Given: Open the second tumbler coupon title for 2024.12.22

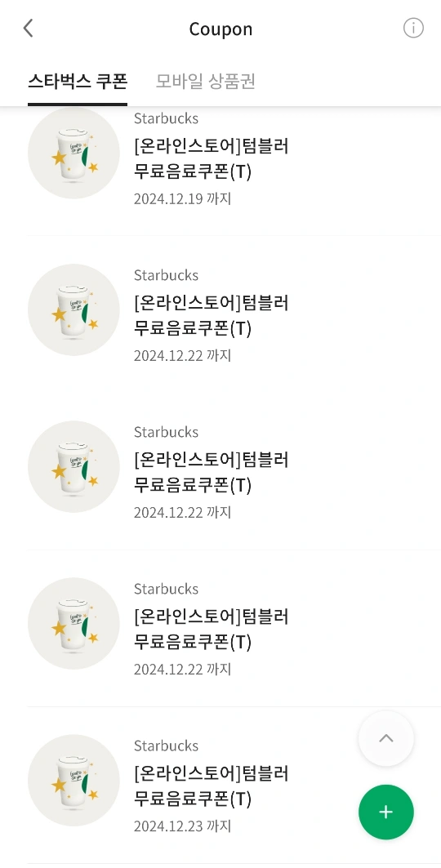Looking at the screenshot, I should click(212, 473).
